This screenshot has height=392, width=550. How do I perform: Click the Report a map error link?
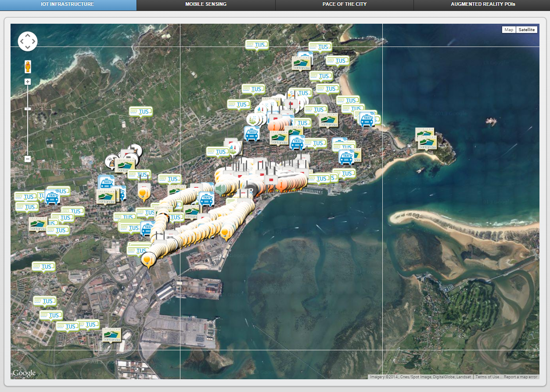[520, 377]
